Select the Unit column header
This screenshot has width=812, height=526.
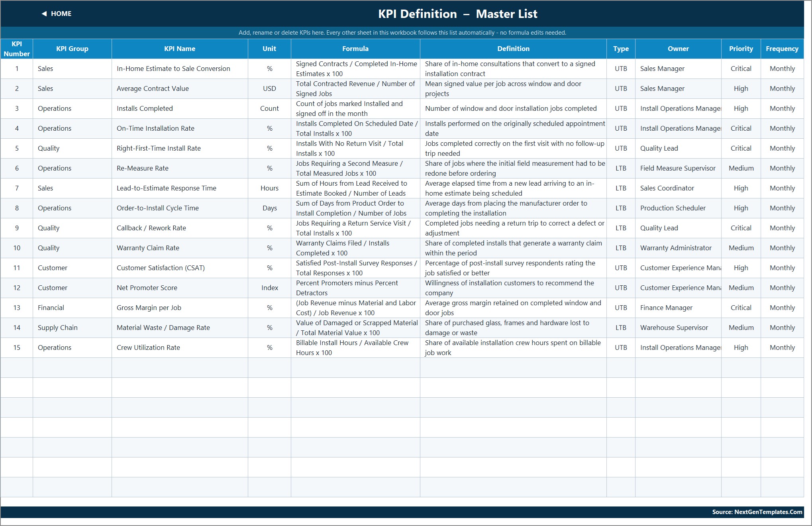(269, 49)
